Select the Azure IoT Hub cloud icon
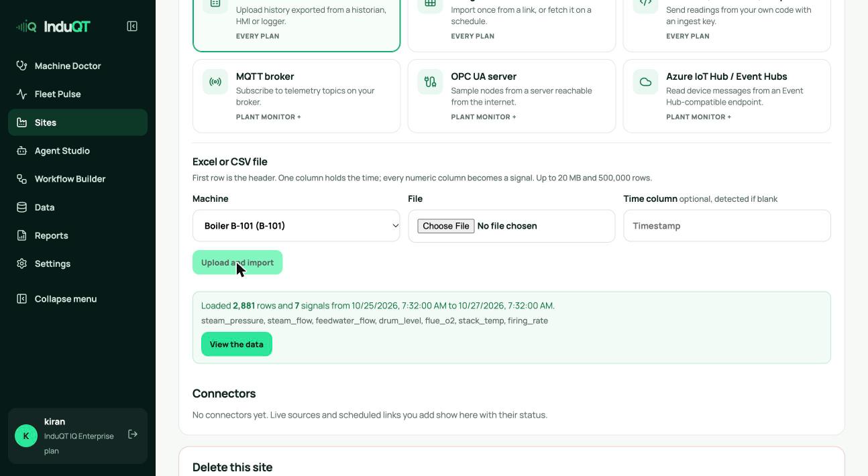The height and width of the screenshot is (476, 868). (x=645, y=82)
